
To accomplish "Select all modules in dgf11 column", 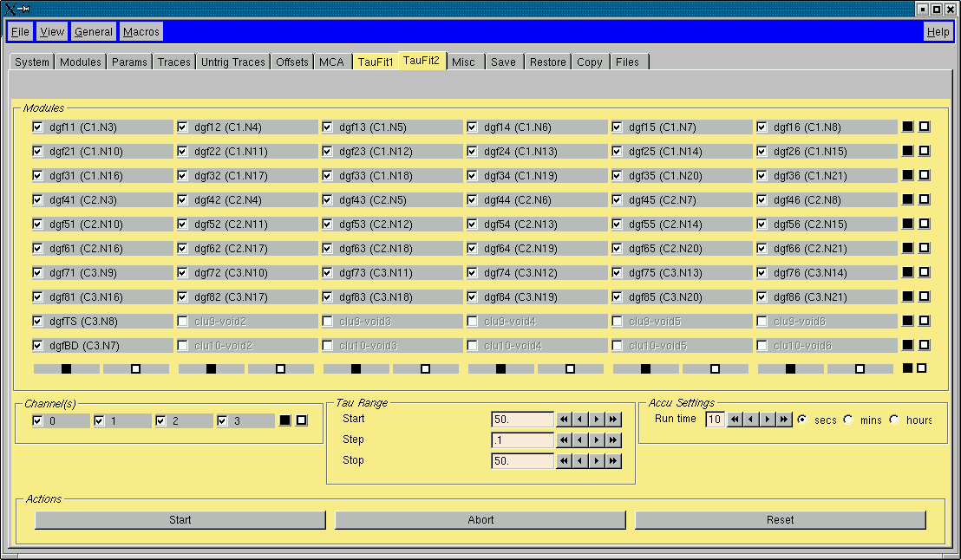I will pos(66,368).
